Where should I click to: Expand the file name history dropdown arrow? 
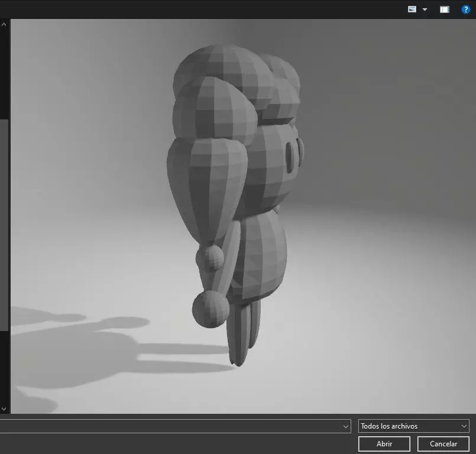click(345, 426)
